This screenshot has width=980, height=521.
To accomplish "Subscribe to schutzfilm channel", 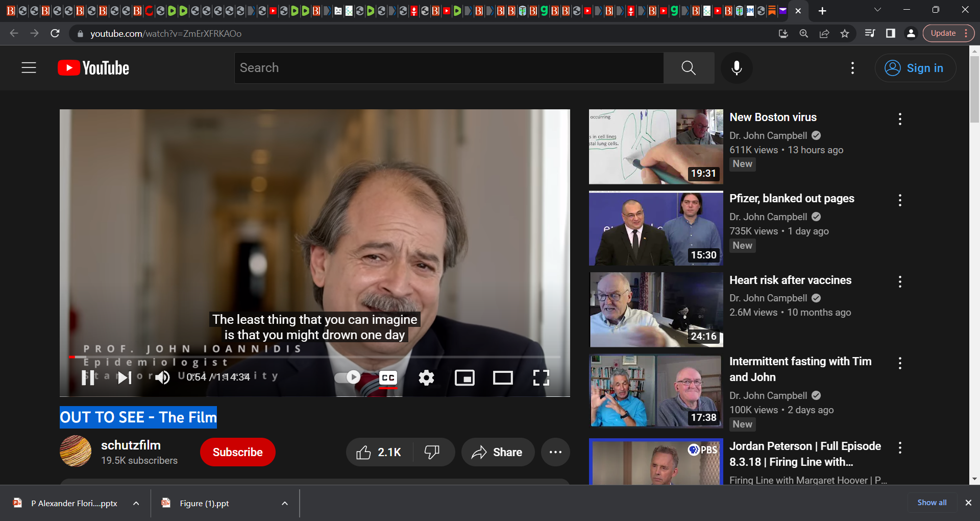I will [x=237, y=452].
